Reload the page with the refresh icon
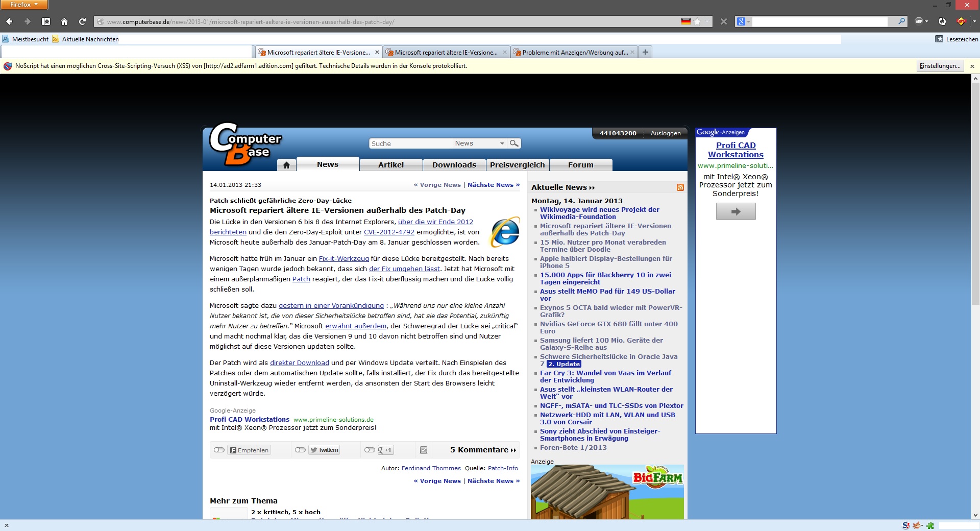The width and height of the screenshot is (980, 531). pyautogui.click(x=82, y=21)
